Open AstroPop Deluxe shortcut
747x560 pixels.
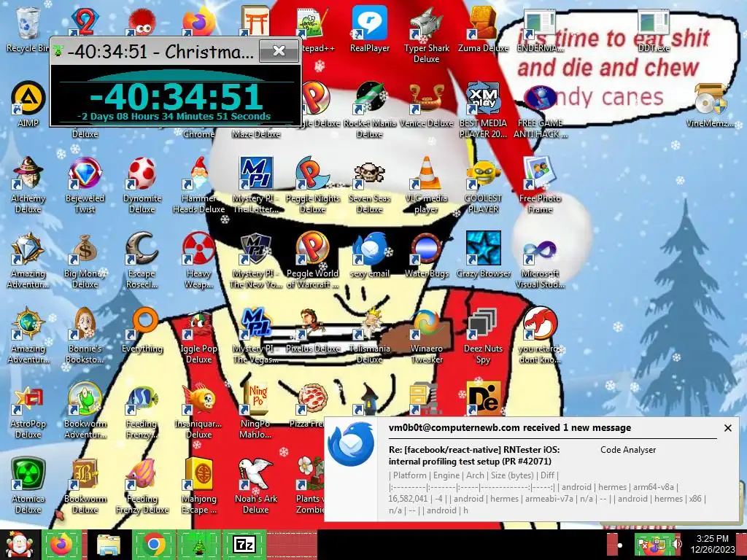coord(28,399)
